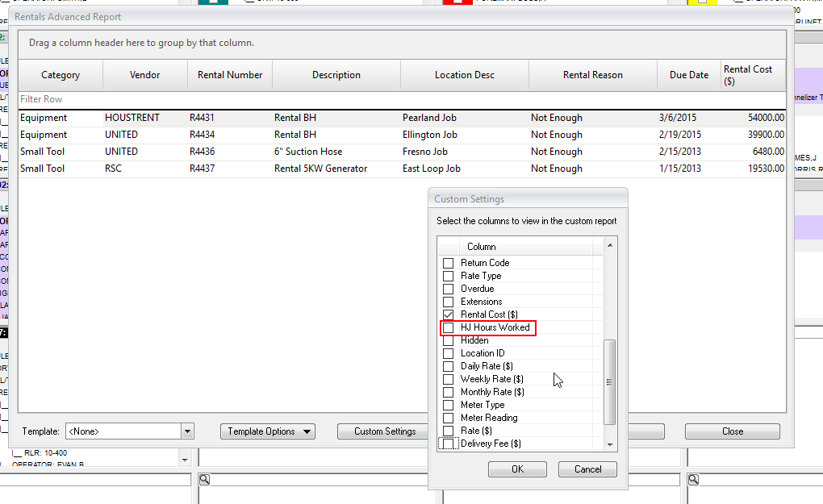Enable the Return Code checkbox
Image resolution: width=823 pixels, height=504 pixels.
[x=449, y=262]
